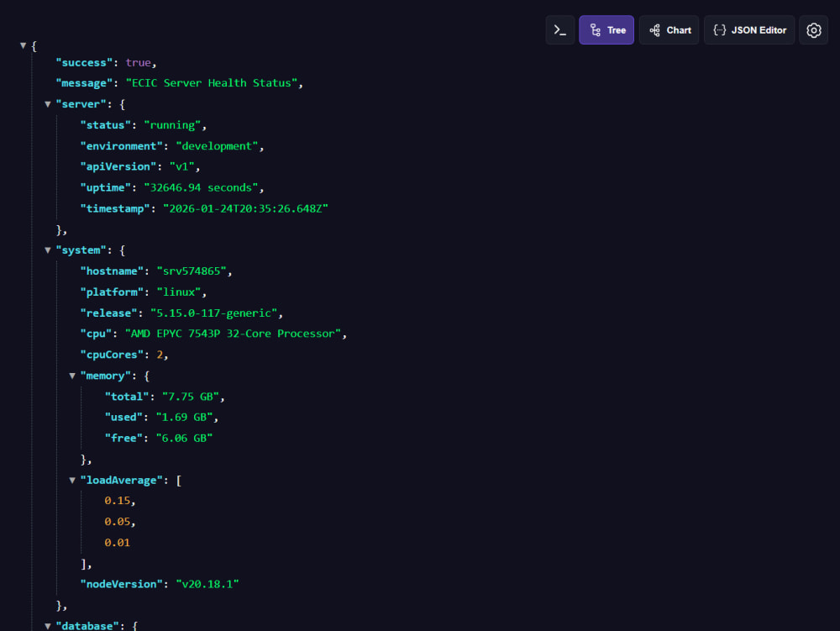Collapse the "loadAverage" array
Screen dimensions: 840x631
click(x=71, y=481)
